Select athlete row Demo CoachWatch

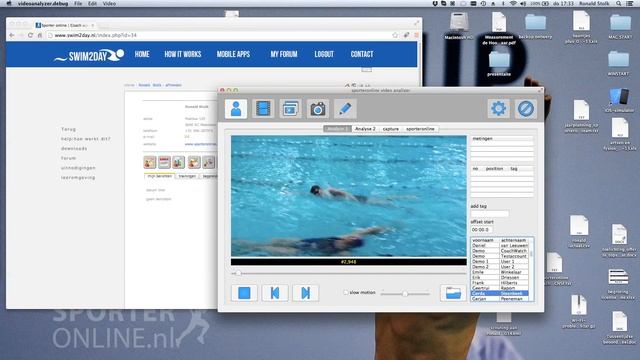[x=500, y=251]
